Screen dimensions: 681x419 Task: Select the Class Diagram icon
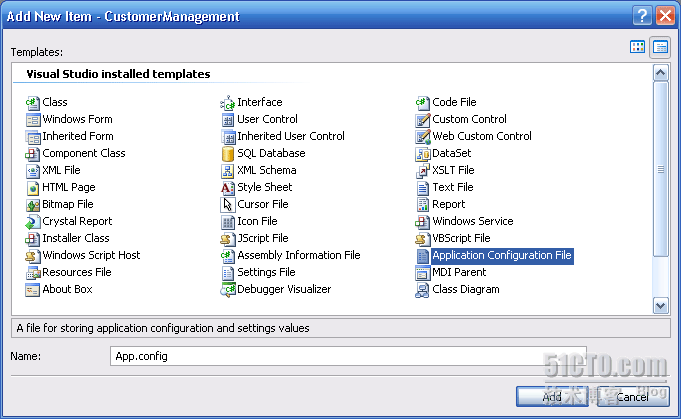[x=423, y=290]
